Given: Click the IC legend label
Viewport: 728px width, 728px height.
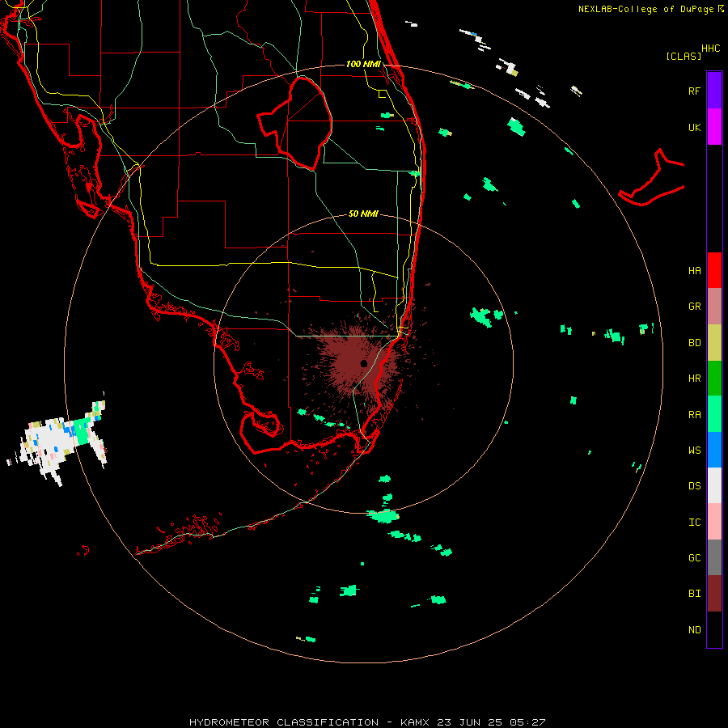Looking at the screenshot, I should click(694, 523).
